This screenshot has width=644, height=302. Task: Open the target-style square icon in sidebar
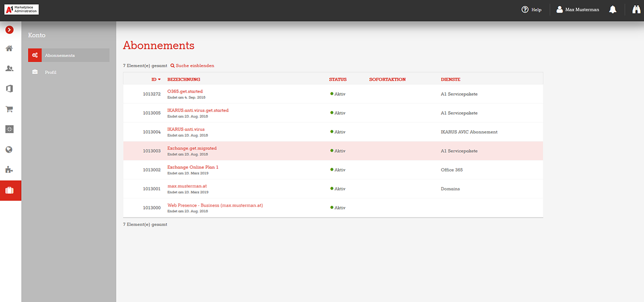[x=9, y=129]
